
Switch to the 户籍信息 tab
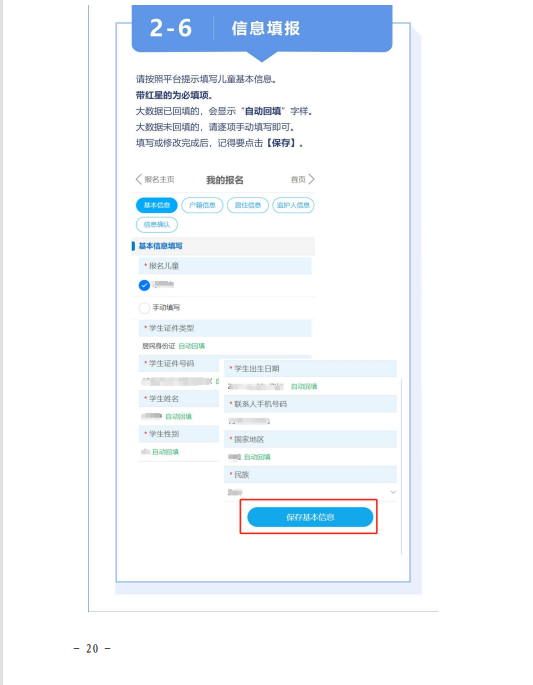(202, 205)
